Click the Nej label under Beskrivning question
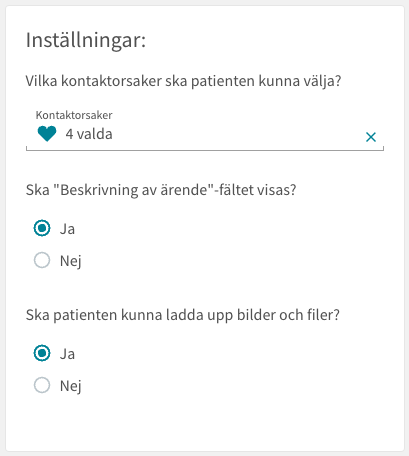The height and width of the screenshot is (456, 409). coord(71,261)
